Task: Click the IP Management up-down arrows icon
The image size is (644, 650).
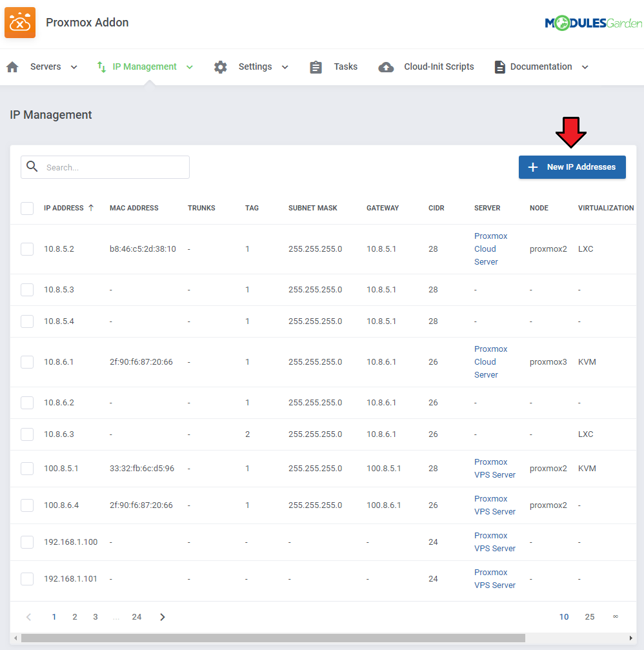Action: [101, 66]
